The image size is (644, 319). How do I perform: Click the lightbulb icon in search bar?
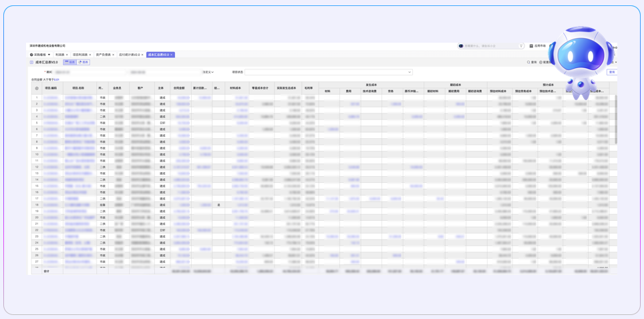pyautogui.click(x=521, y=46)
